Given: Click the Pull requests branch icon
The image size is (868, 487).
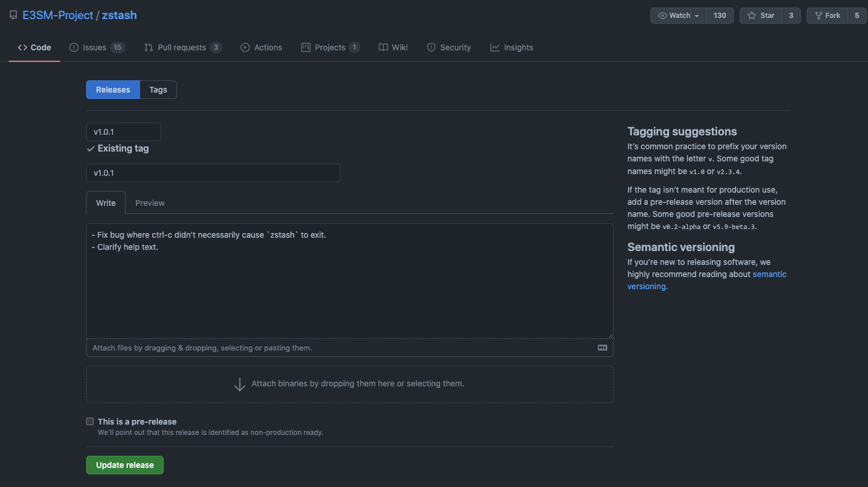Looking at the screenshot, I should (149, 47).
